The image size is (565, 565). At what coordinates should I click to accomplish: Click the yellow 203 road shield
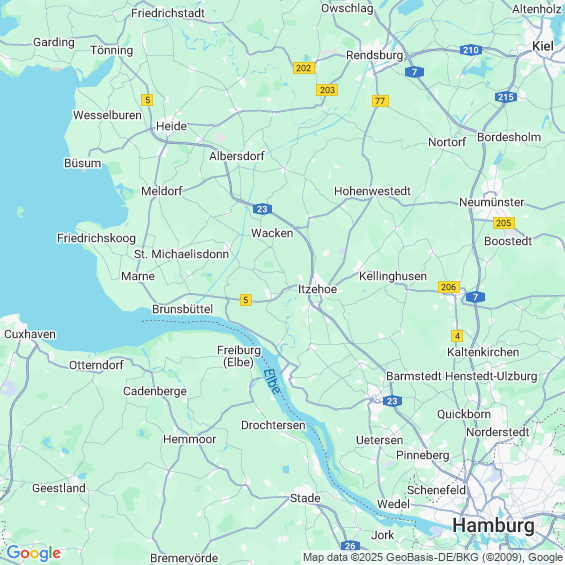327,90
